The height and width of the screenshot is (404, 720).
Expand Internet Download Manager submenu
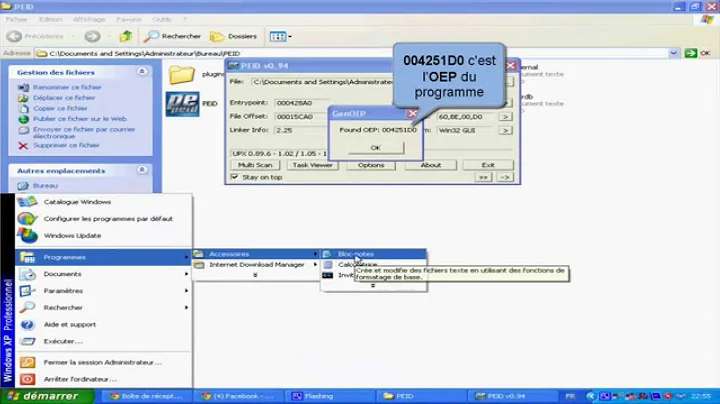pyautogui.click(x=256, y=265)
